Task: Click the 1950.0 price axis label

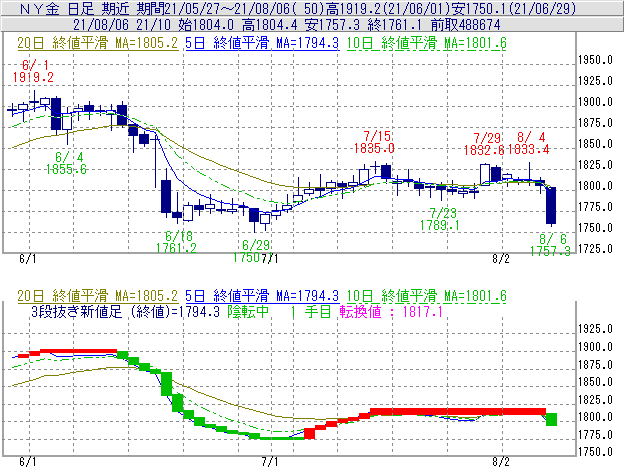Action: click(x=595, y=60)
